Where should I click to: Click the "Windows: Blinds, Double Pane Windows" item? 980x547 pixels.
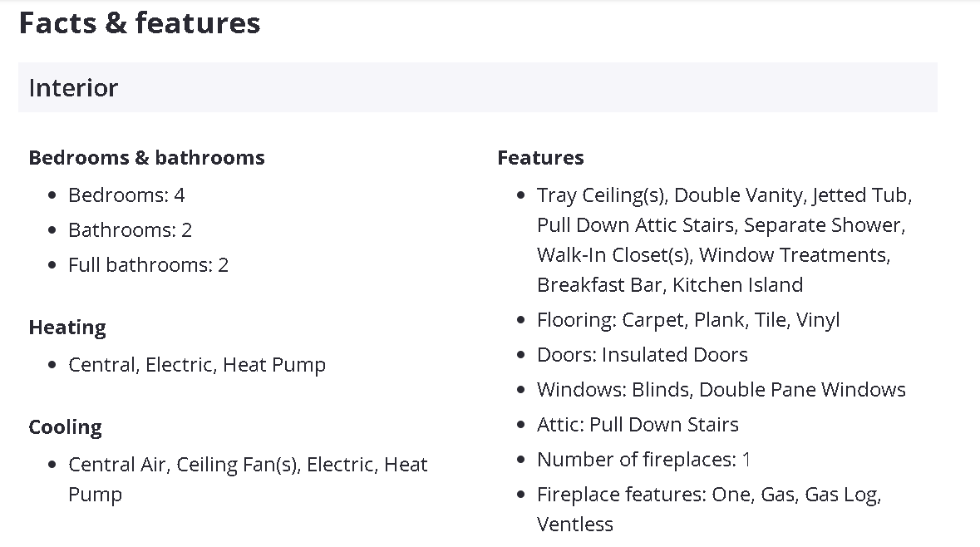coord(721,390)
